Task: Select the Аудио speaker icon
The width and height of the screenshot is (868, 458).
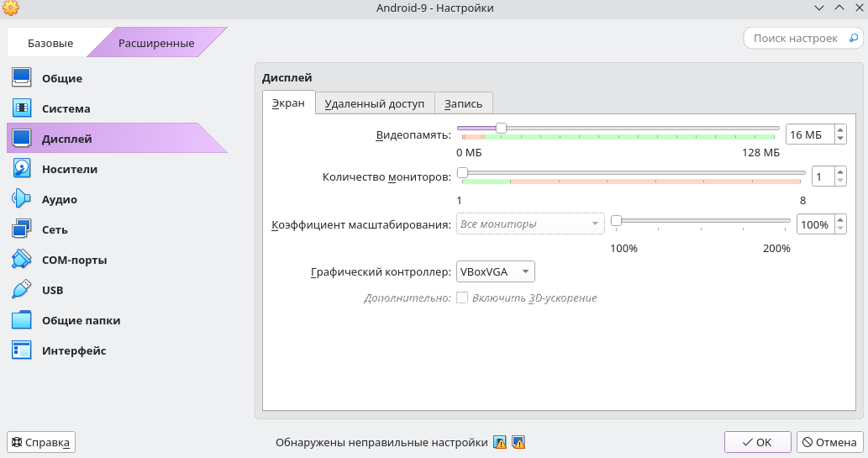Action: pos(22,199)
